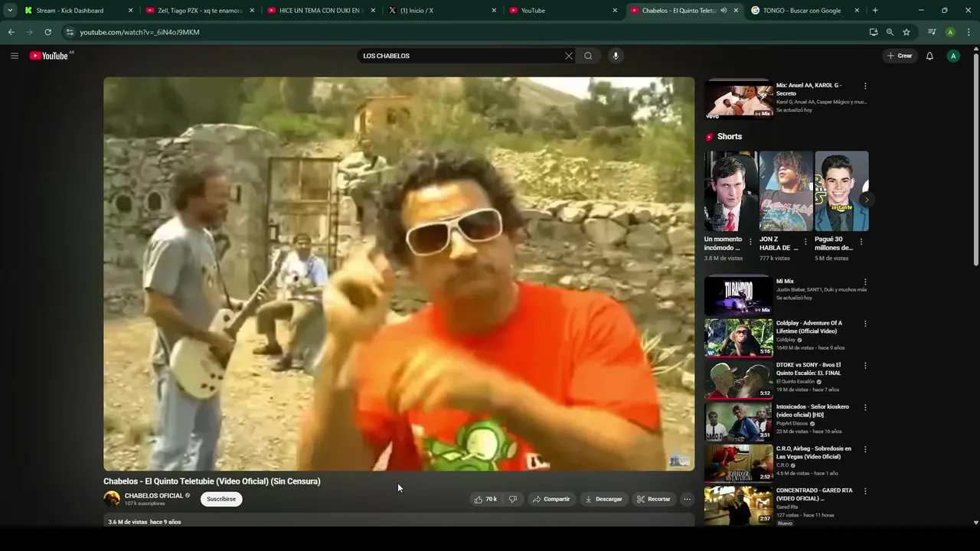Mute the Chabelos tab audio icon
The height and width of the screenshot is (551, 980).
pos(724,11)
